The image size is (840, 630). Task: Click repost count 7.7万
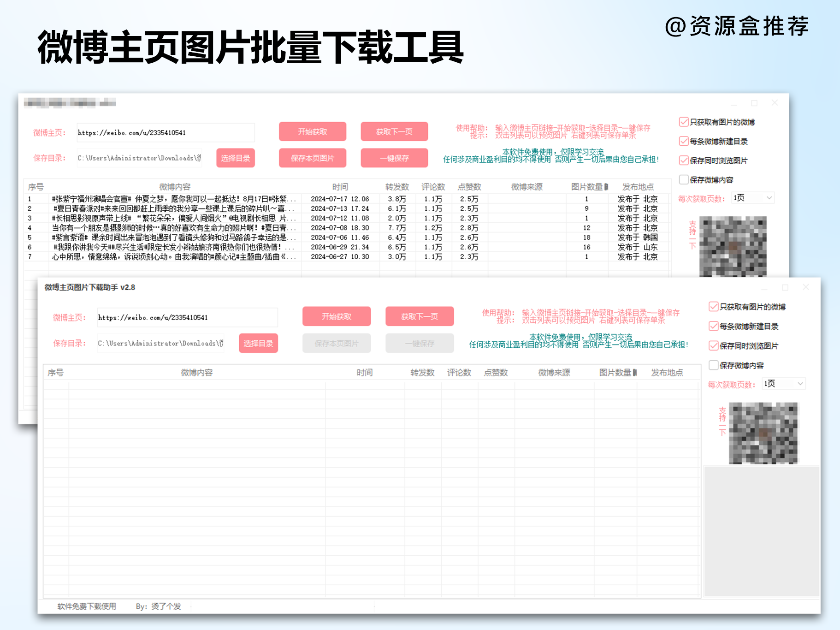point(397,228)
